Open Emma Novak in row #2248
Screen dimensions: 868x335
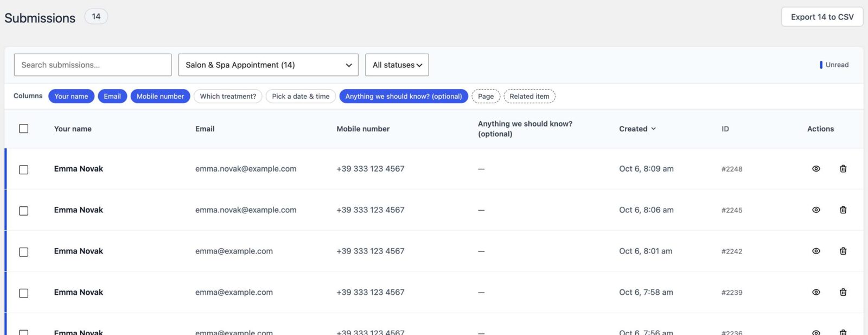click(x=79, y=169)
